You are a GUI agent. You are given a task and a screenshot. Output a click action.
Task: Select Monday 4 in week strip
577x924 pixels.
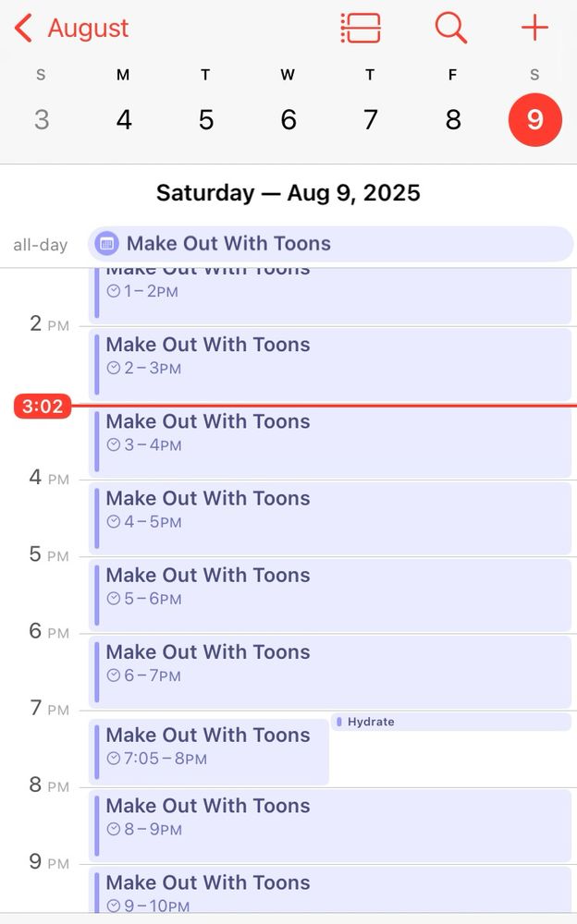(x=123, y=119)
